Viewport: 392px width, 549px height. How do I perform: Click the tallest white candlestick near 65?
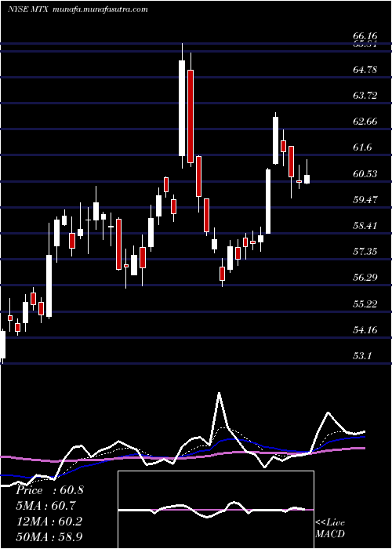pyautogui.click(x=182, y=108)
